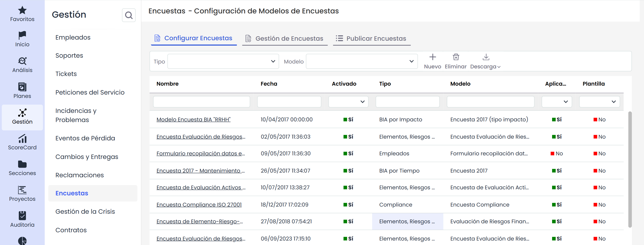The height and width of the screenshot is (245, 644).
Task: Open the Modelo filter dropdown in toolbar
Action: pos(362,61)
